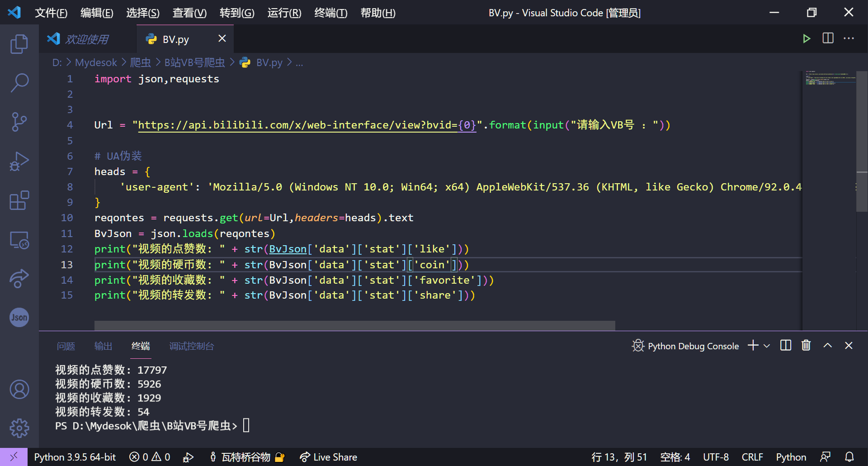Open the 转到(G) menu
This screenshot has width=868, height=466.
coord(237,13)
